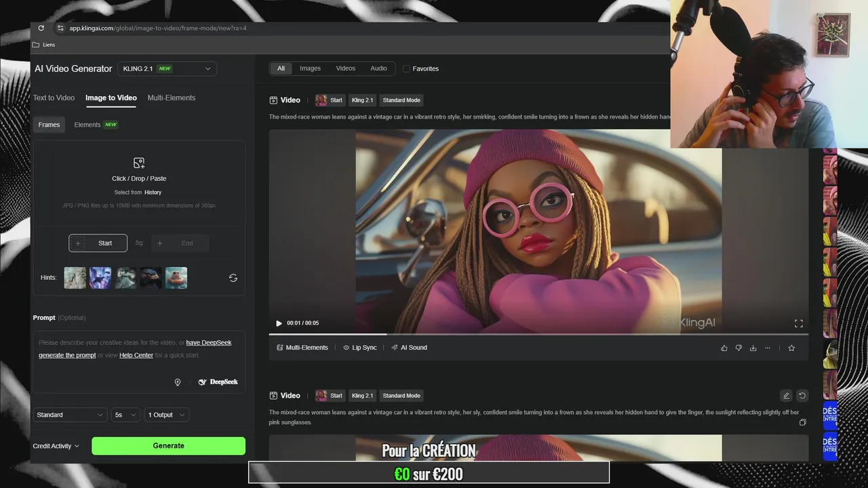Image resolution: width=868 pixels, height=488 pixels.
Task: Select the bird hint thumbnail
Action: 151,278
